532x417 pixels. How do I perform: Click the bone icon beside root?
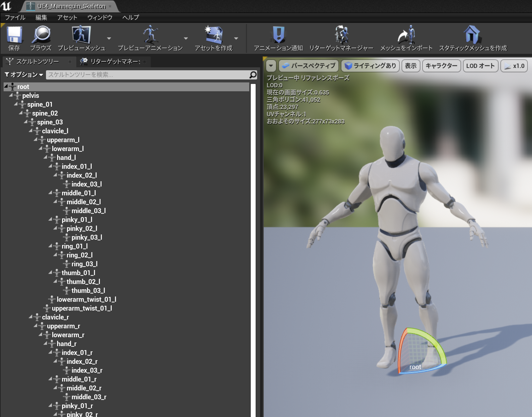tap(12, 87)
